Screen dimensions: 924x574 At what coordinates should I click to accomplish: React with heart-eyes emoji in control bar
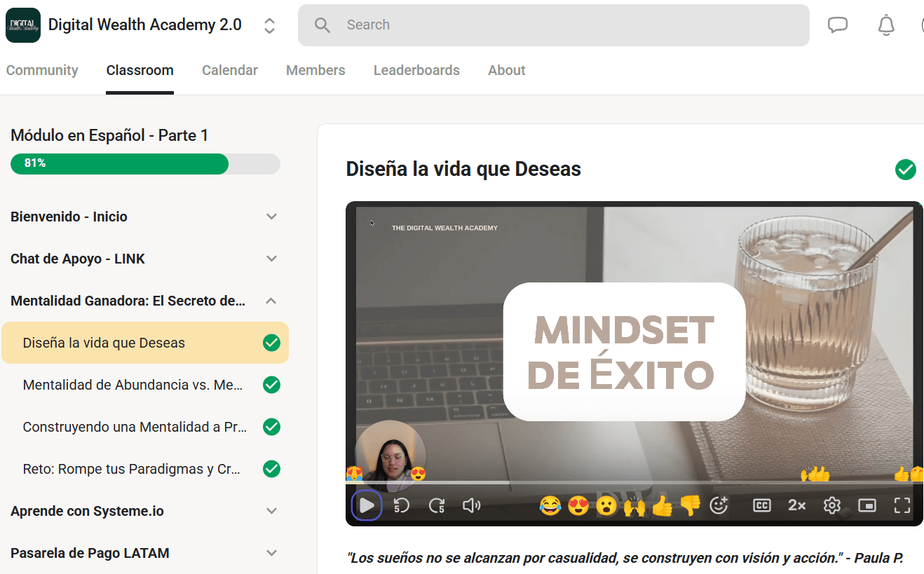click(x=578, y=505)
